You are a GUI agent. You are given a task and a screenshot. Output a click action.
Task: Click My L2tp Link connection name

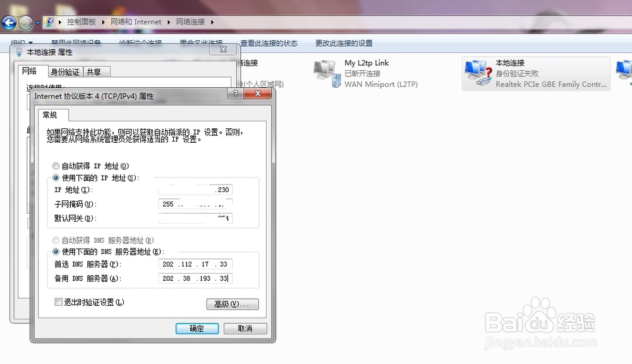(367, 63)
